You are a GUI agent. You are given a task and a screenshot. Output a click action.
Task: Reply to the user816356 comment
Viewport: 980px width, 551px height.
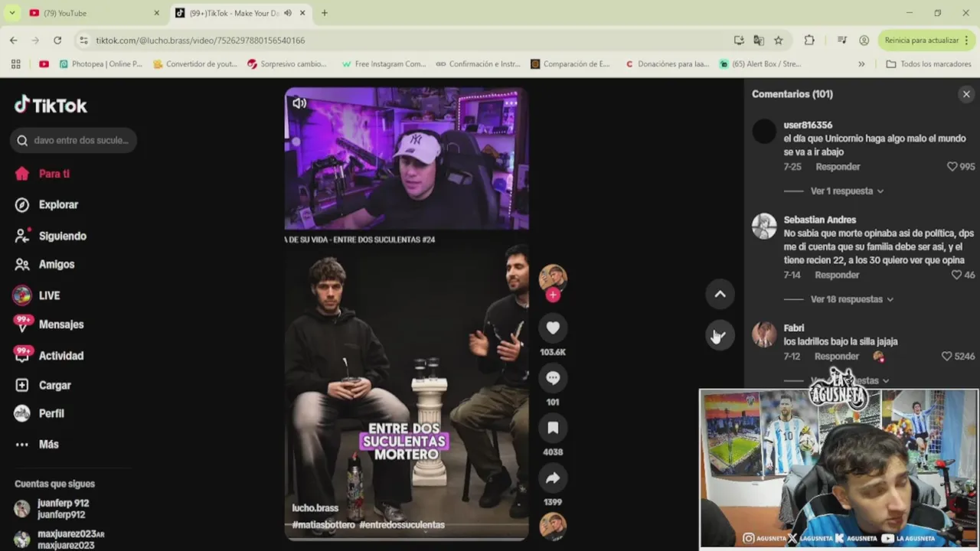838,167
